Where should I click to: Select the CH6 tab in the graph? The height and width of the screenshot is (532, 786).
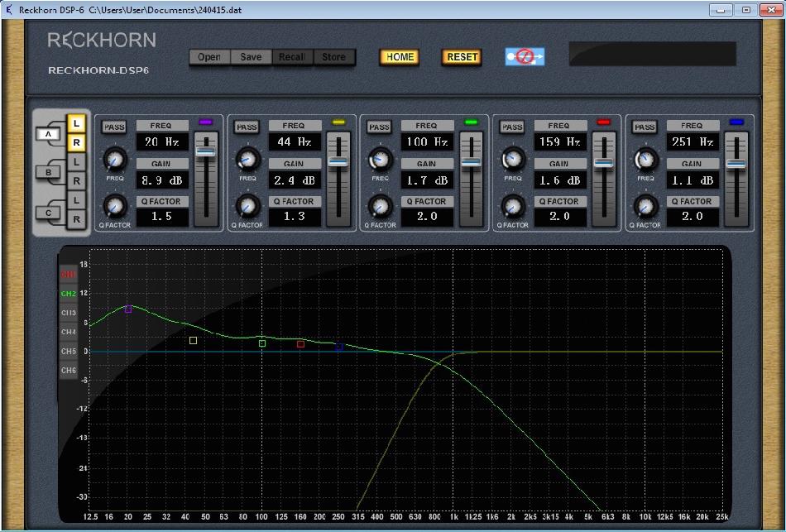coord(69,370)
